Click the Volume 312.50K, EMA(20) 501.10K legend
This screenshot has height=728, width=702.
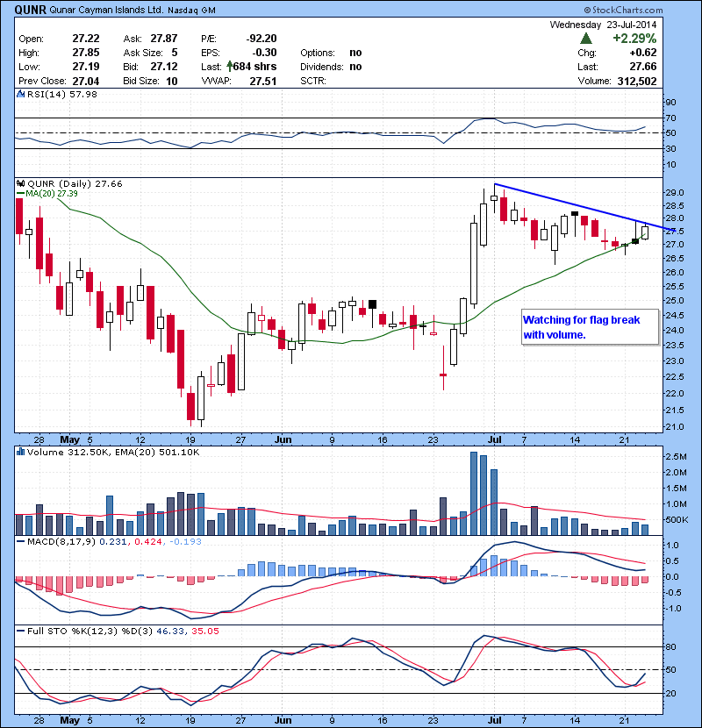click(x=113, y=452)
